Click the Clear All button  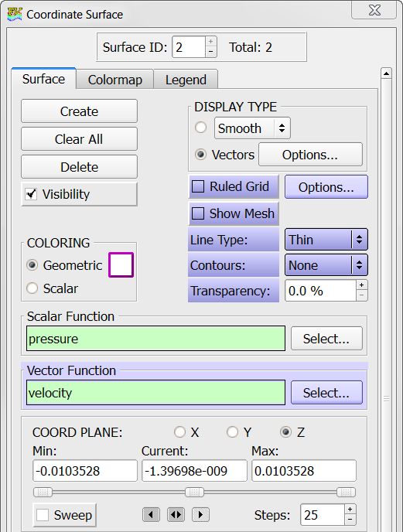coord(79,139)
